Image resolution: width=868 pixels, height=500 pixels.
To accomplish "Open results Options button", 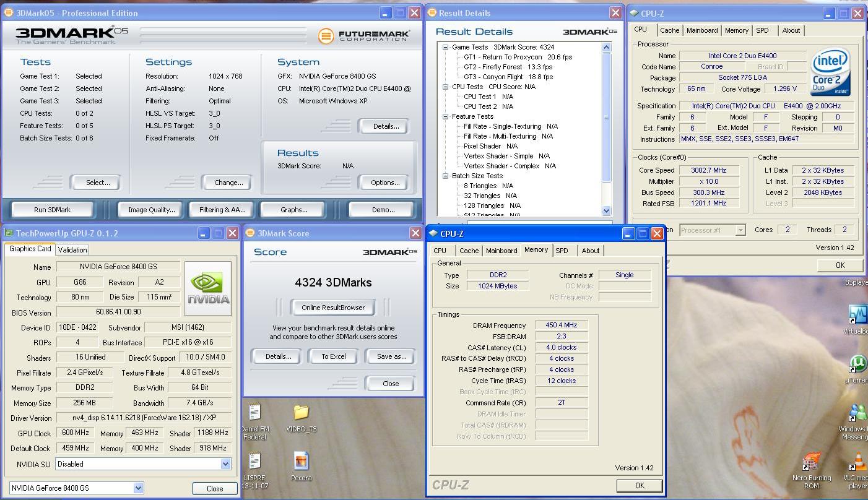I will coord(385,183).
